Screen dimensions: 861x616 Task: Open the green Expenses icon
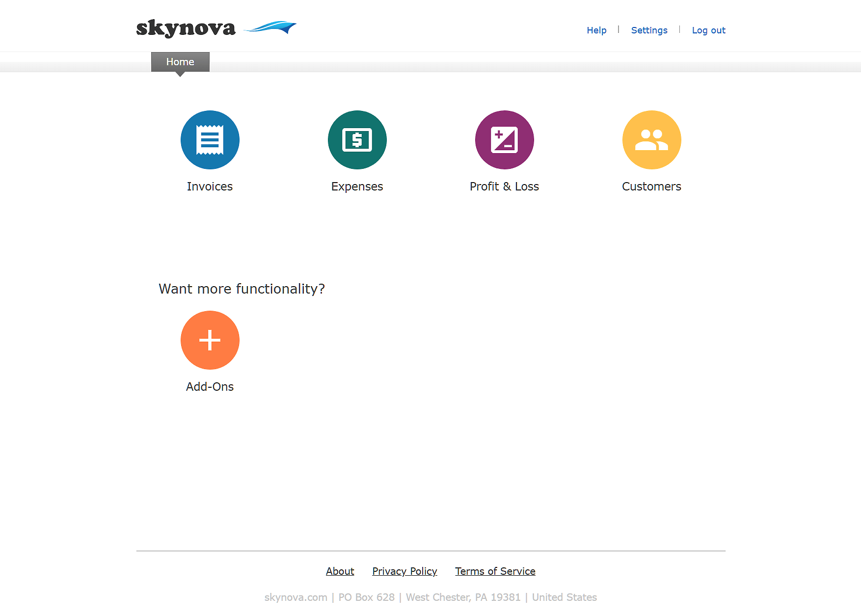click(357, 140)
